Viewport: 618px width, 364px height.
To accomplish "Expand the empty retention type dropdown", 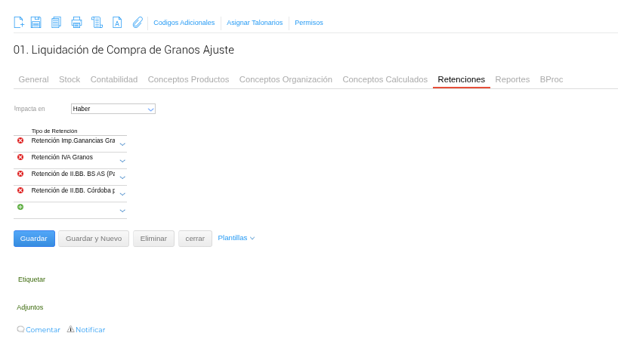I will pos(122,210).
